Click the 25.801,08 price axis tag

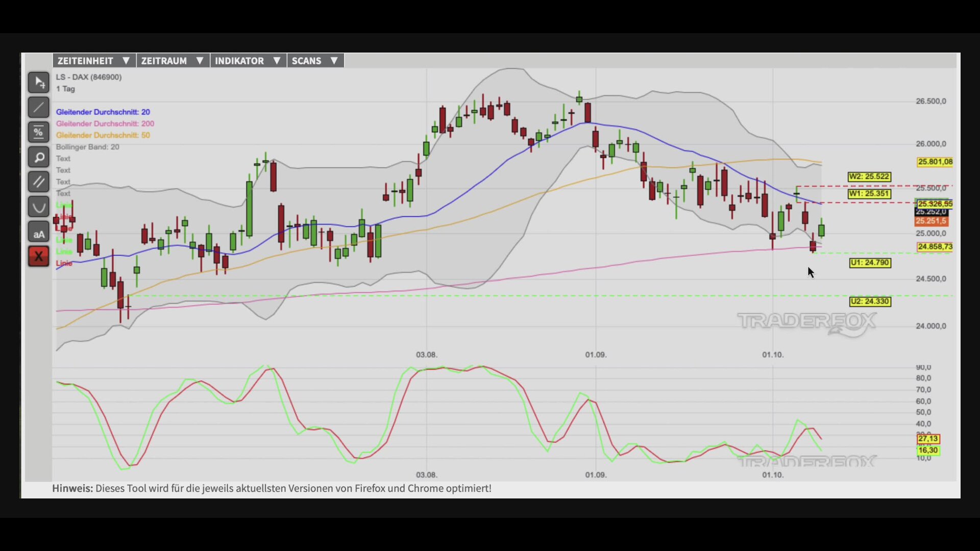coord(935,162)
